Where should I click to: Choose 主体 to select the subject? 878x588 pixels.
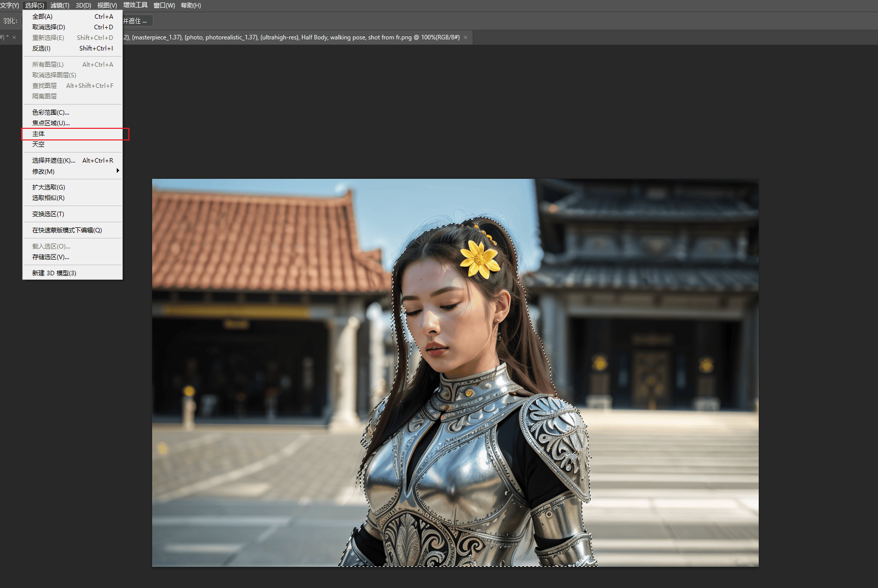click(x=73, y=134)
